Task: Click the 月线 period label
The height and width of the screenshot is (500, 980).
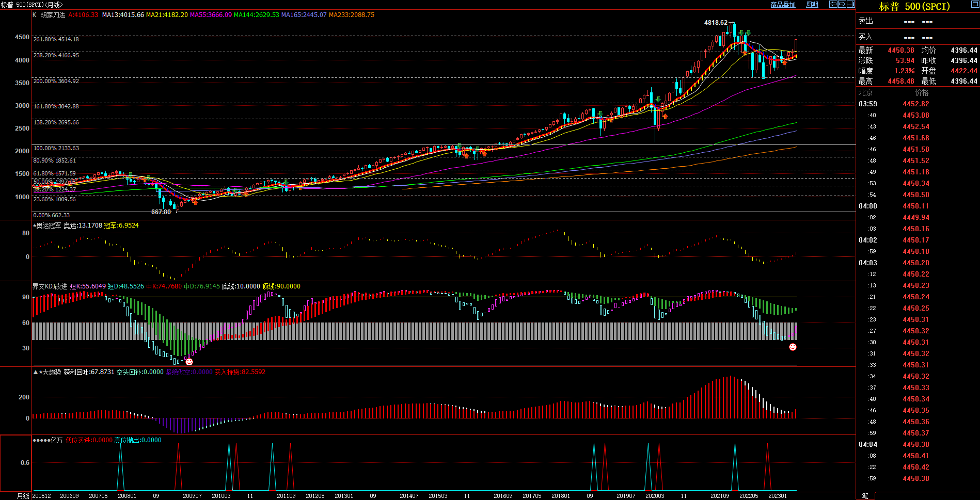Action: [x=23, y=496]
